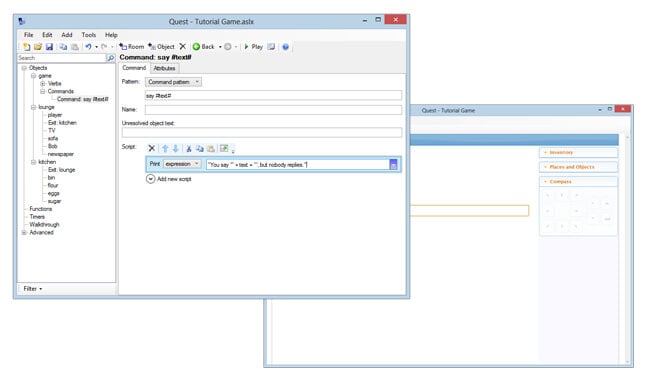
Task: Expand Inventory panel in game window
Action: (578, 152)
